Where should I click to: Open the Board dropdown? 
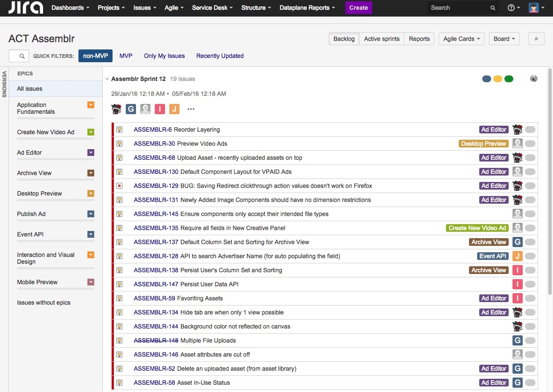tap(504, 39)
